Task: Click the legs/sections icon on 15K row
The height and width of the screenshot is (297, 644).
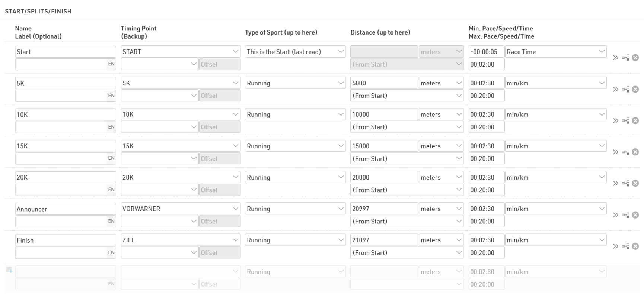Action: 626,152
